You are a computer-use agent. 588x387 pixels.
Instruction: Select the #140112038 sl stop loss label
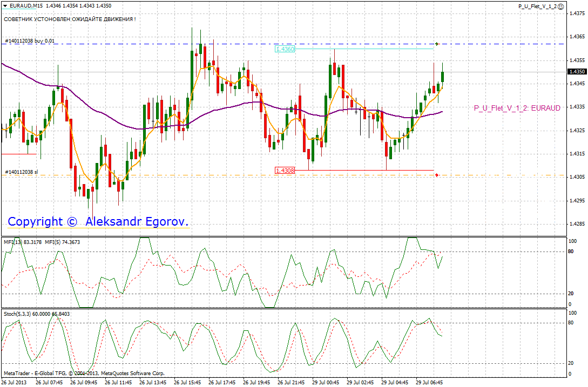click(x=22, y=172)
